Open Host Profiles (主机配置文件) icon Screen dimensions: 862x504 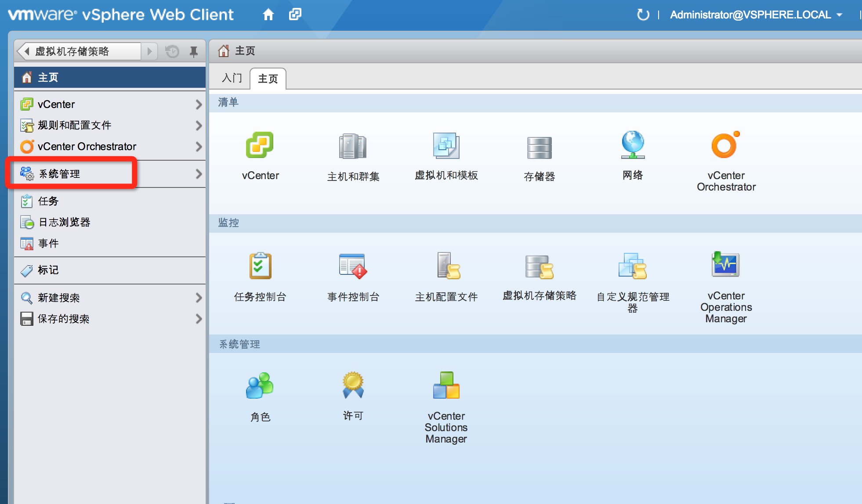pos(448,266)
